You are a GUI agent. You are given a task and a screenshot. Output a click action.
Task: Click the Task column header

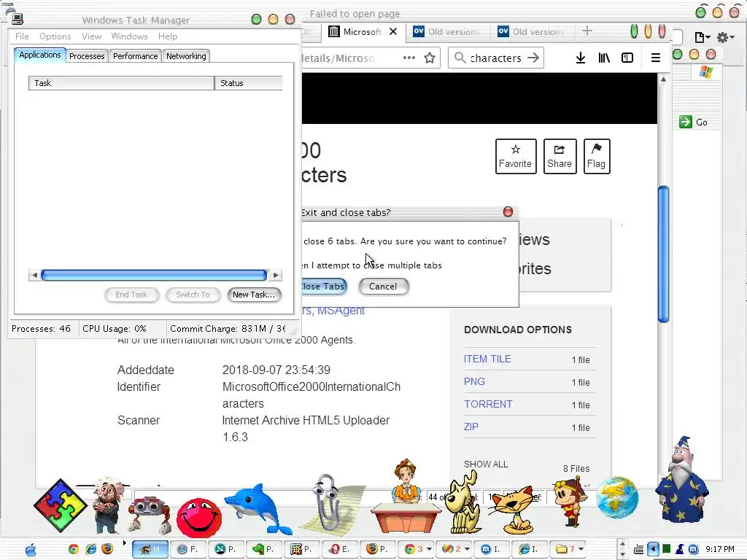pyautogui.click(x=122, y=83)
